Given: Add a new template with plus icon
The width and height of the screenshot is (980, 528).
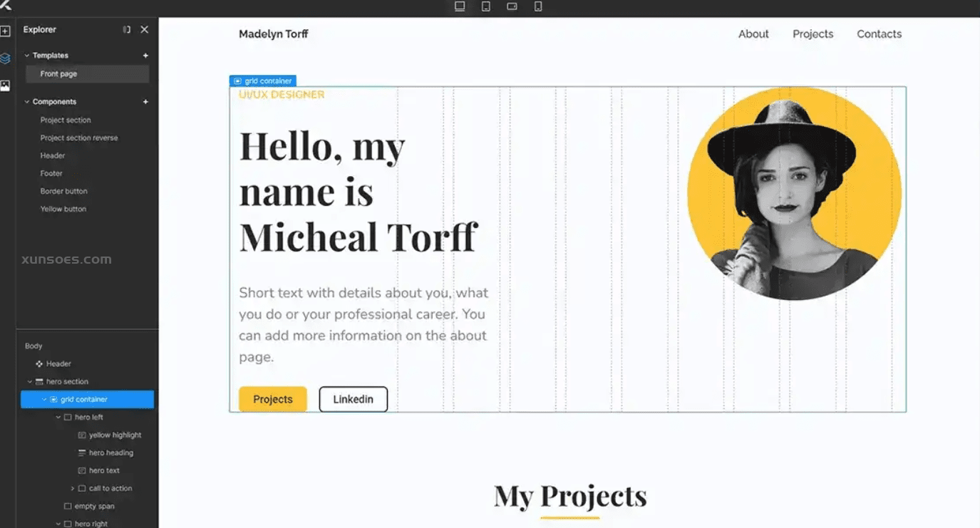Looking at the screenshot, I should [x=145, y=56].
